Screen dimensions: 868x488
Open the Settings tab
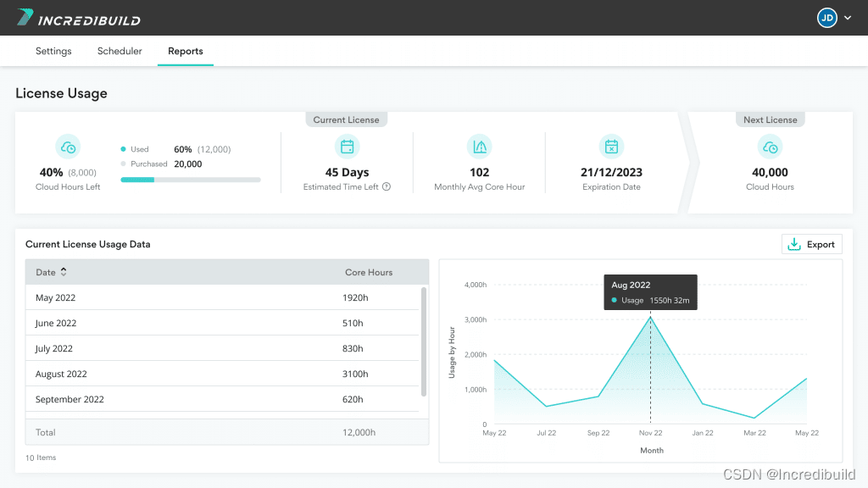tap(53, 51)
